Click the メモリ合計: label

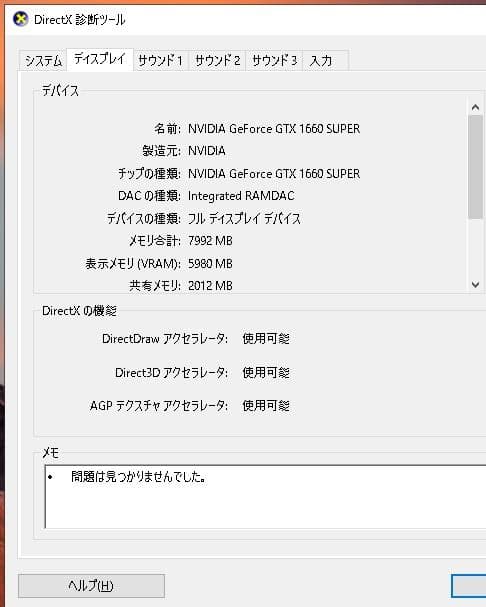[155, 241]
